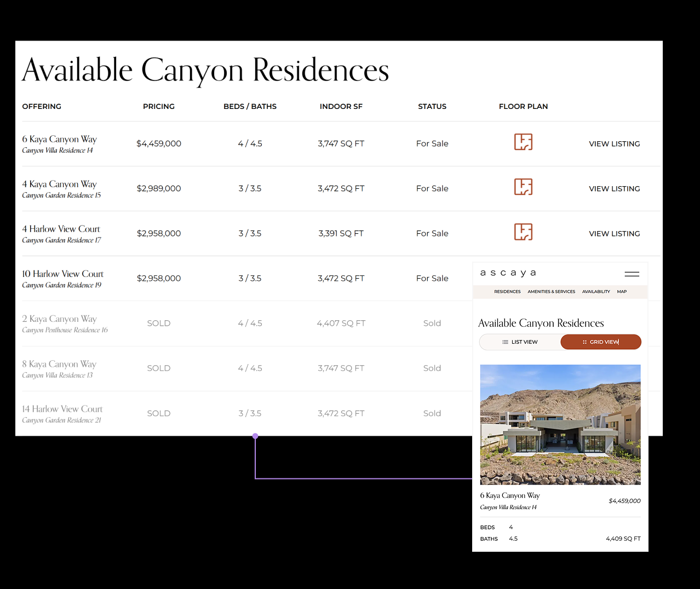
Task: Click the INDOOR SF column header
Action: click(341, 107)
